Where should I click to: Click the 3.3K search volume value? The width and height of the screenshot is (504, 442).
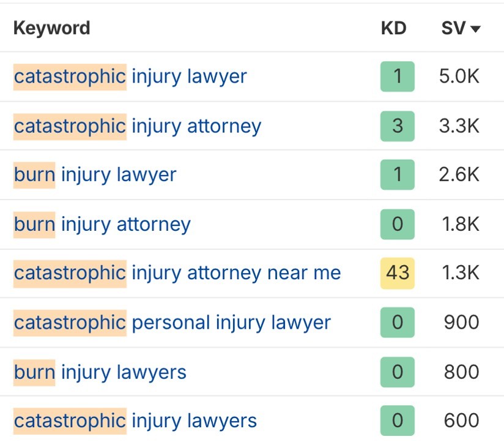(x=459, y=126)
